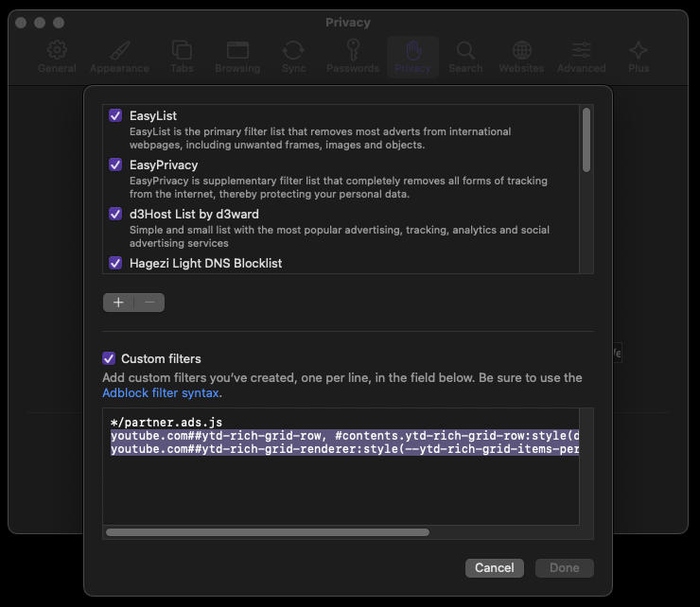This screenshot has height=607, width=700.
Task: Click the custom filters horizontal scrollbar
Action: tap(268, 532)
